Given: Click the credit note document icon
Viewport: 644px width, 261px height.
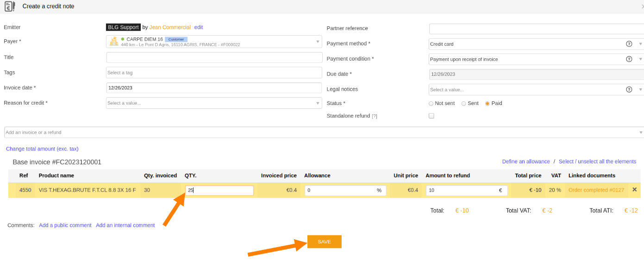Looking at the screenshot, I should 9,6.
